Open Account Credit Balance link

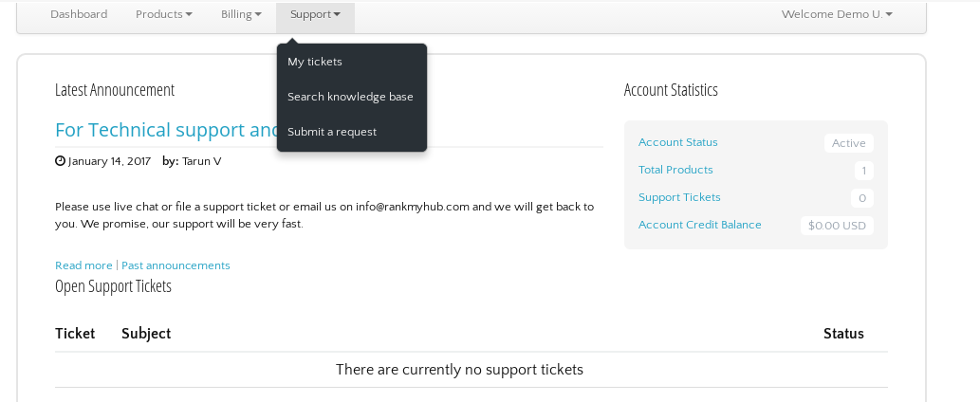click(700, 225)
